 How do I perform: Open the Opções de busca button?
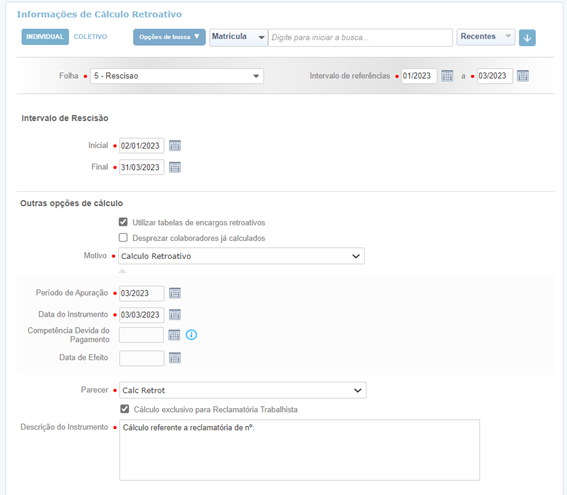[x=169, y=37]
